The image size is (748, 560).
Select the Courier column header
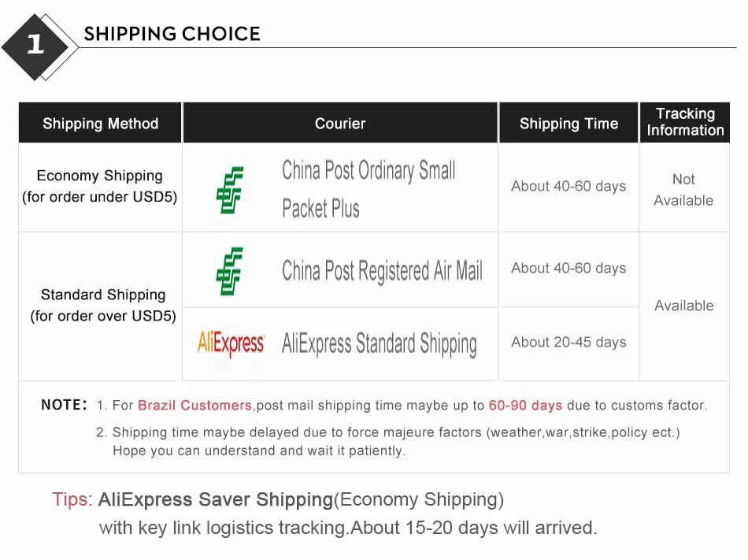pyautogui.click(x=340, y=123)
